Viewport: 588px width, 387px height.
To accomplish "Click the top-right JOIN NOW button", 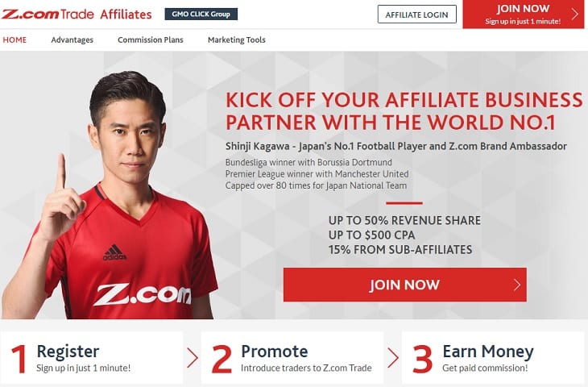I will point(524,15).
